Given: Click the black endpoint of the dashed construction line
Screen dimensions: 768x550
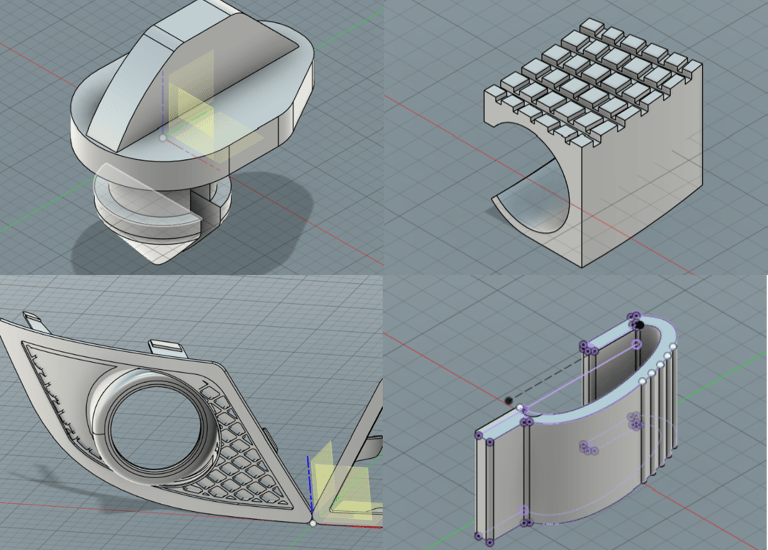Looking at the screenshot, I should 508,401.
